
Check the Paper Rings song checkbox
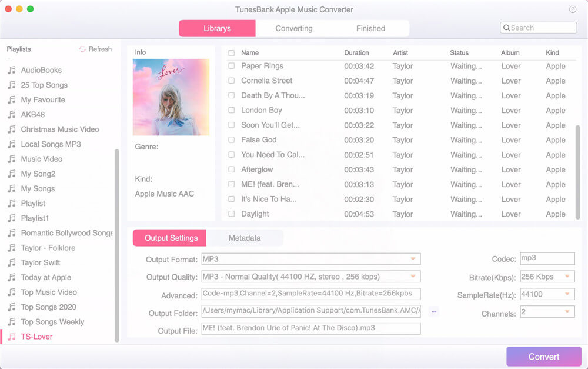231,66
